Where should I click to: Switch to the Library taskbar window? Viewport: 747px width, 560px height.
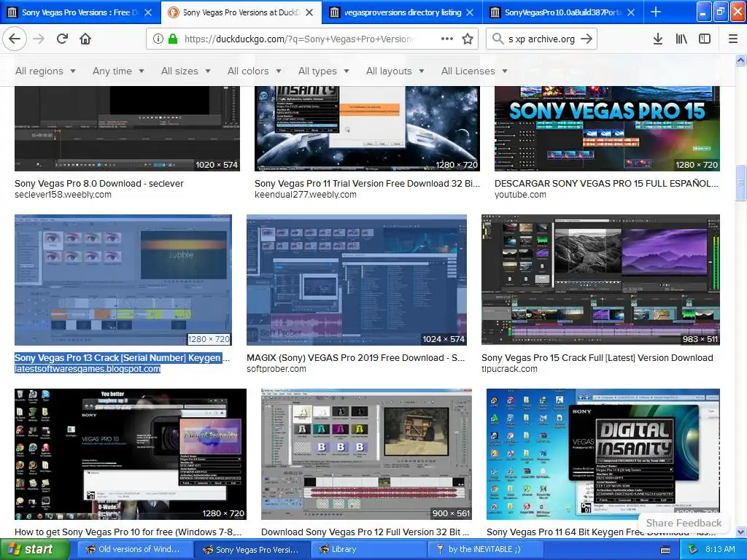[x=368, y=550]
